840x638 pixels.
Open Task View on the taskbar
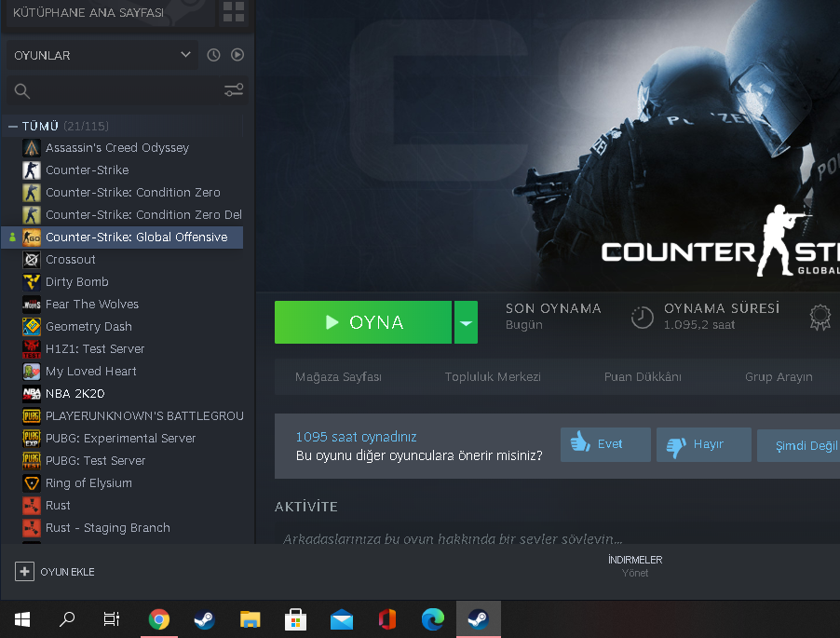112,619
